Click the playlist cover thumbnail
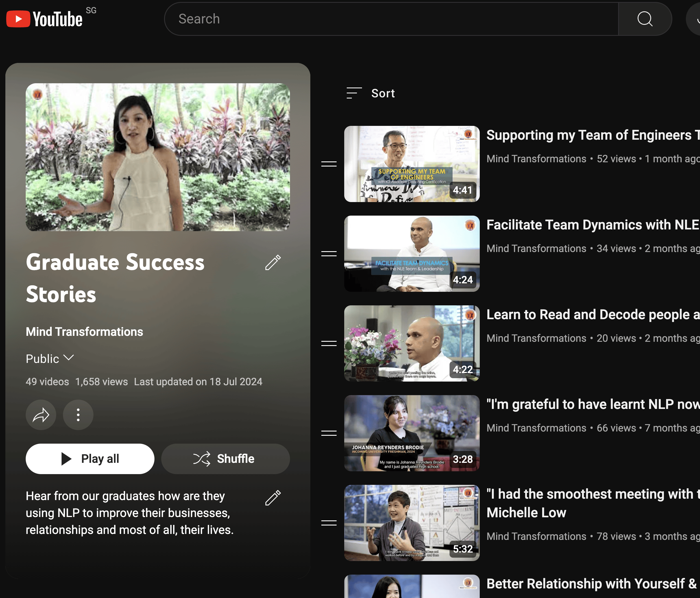 [158, 157]
